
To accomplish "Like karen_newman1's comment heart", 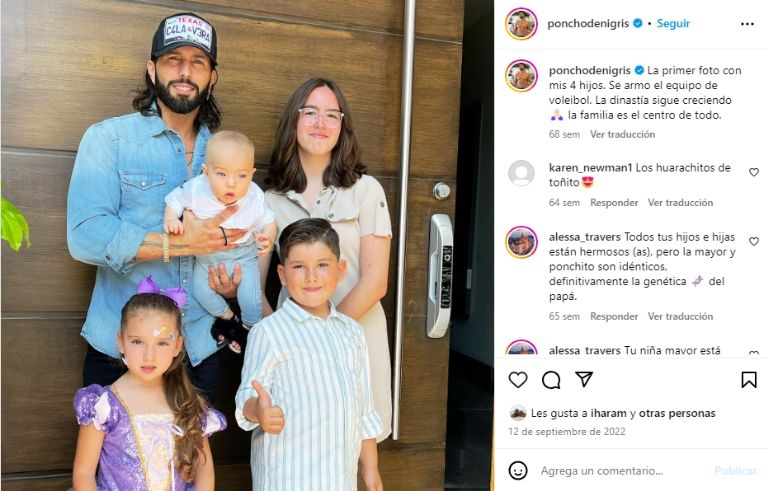I will [x=754, y=172].
